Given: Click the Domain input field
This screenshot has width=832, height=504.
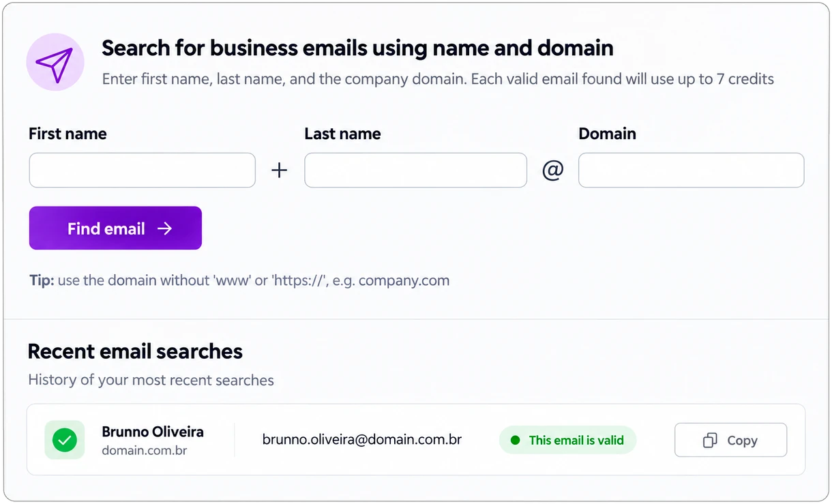Looking at the screenshot, I should 691,170.
